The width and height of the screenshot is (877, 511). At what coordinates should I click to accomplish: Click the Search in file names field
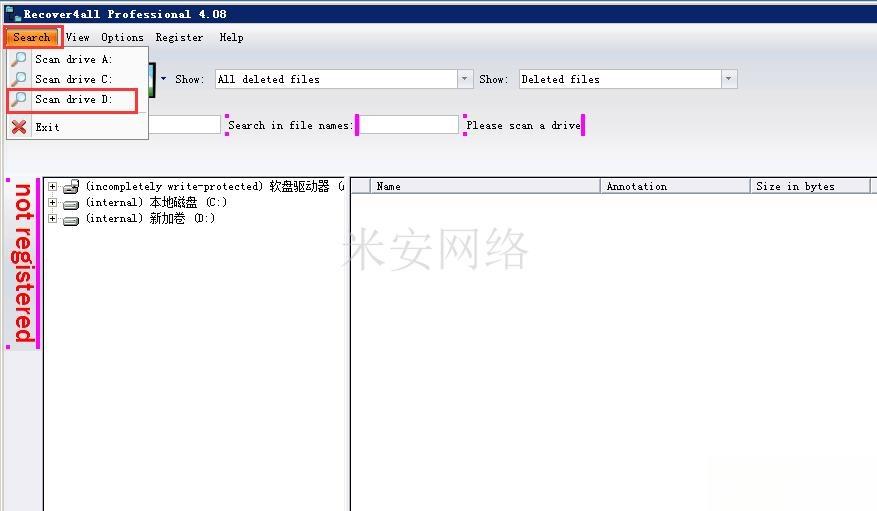click(x=408, y=125)
